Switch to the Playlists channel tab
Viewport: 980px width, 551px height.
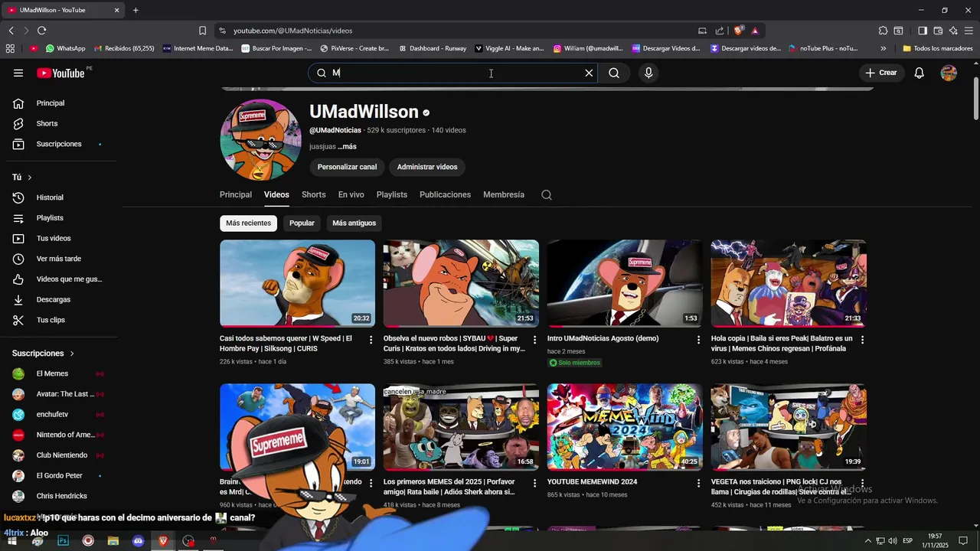(x=392, y=194)
